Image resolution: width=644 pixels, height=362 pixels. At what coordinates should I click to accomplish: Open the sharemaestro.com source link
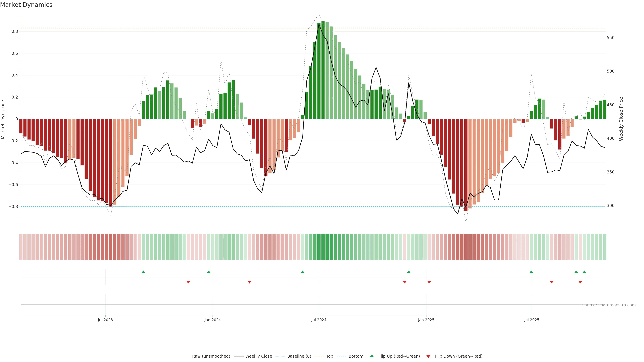[609, 305]
